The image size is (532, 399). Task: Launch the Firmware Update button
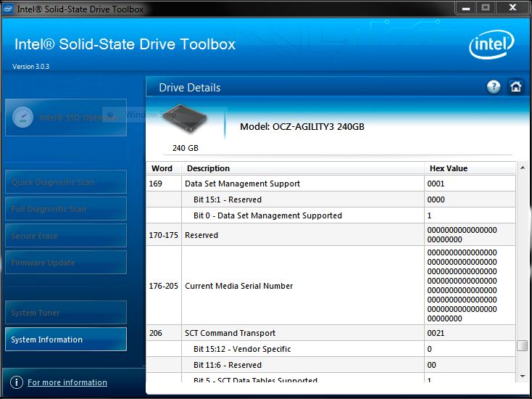(66, 263)
